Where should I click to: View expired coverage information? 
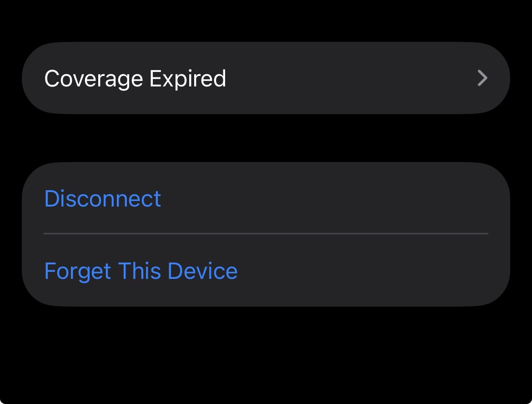pos(266,78)
